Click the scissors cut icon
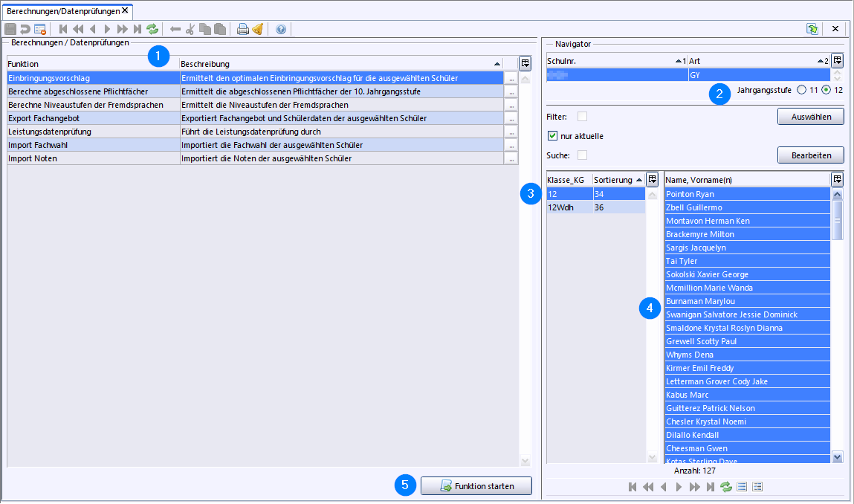This screenshot has width=854, height=504. point(190,29)
